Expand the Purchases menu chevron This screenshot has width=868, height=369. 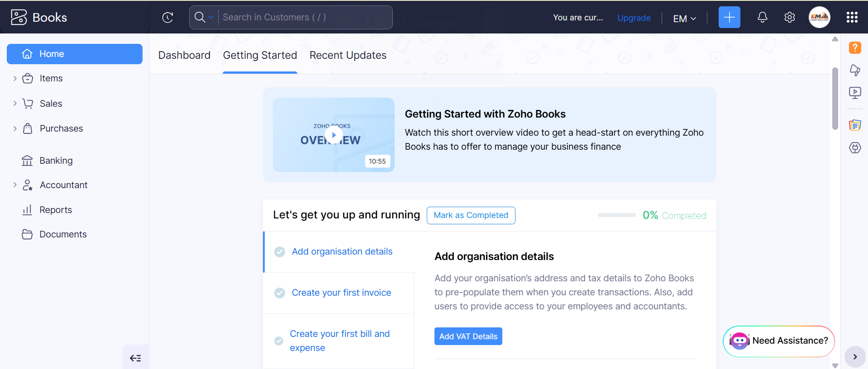15,128
